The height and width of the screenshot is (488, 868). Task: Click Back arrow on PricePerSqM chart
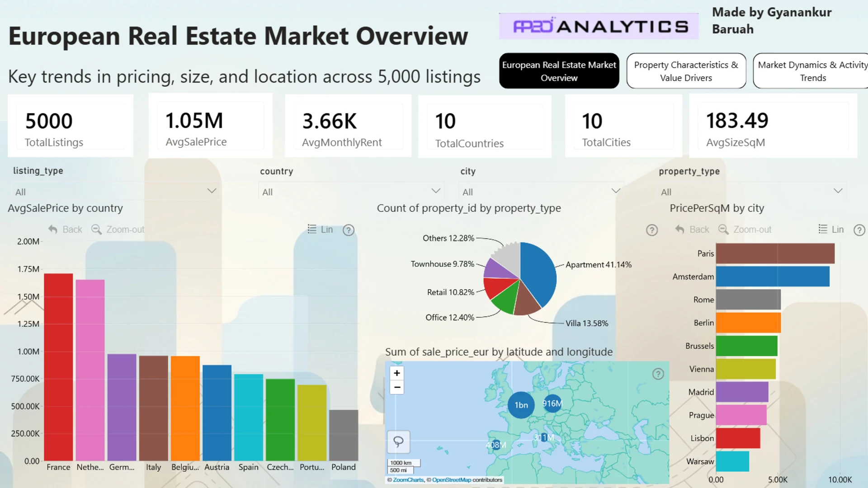[679, 230]
